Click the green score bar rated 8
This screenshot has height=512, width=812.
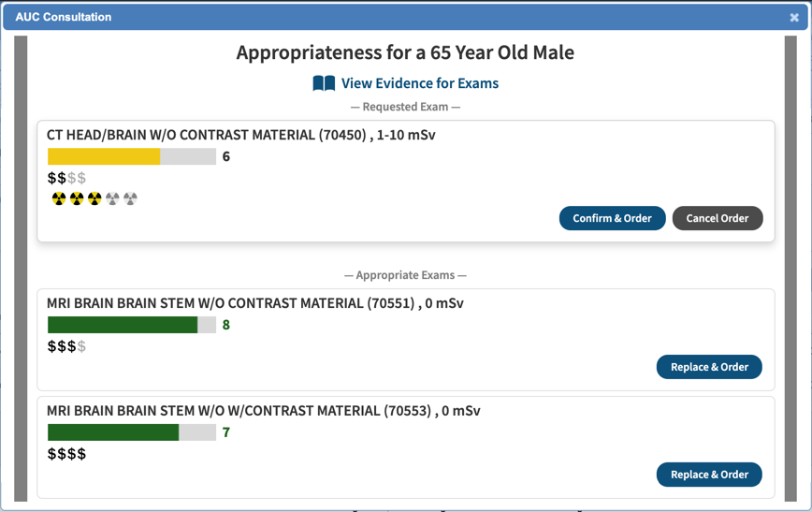tap(123, 325)
